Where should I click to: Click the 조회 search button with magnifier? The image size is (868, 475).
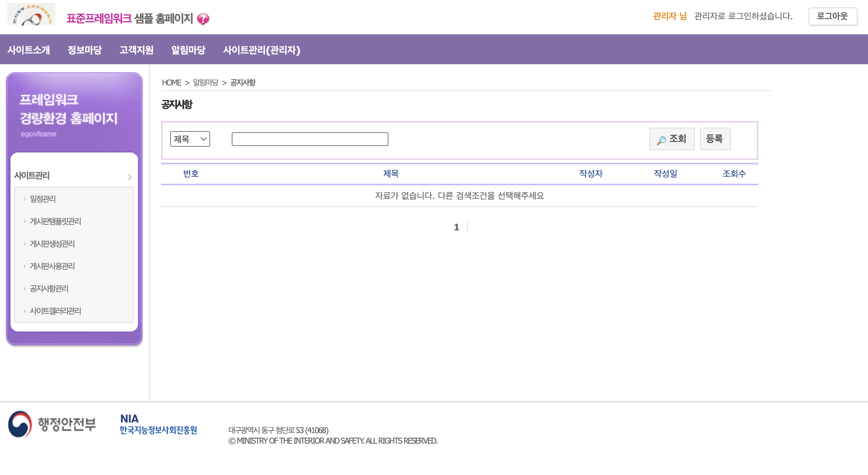[x=672, y=139]
